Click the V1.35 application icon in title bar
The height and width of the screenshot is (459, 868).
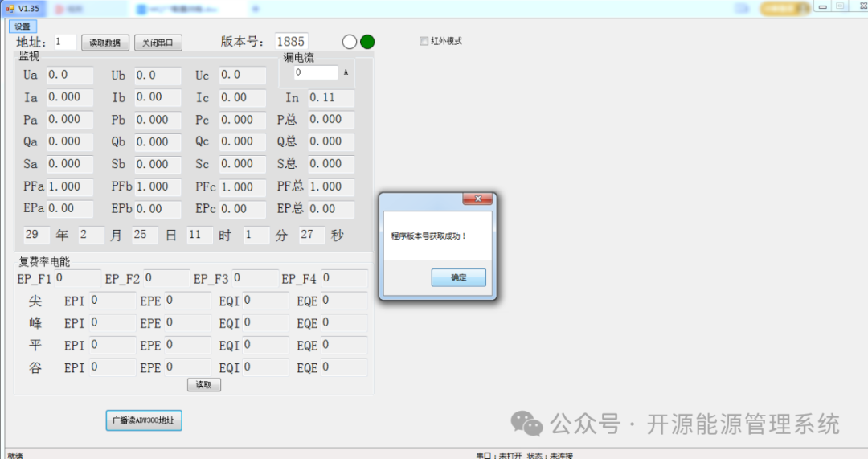[x=10, y=8]
